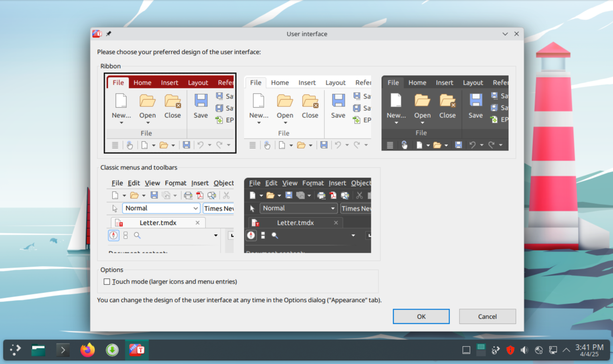This screenshot has height=364, width=613.
Task: Select the Open folder icon in the colorful ribbon preview
Action: click(147, 101)
